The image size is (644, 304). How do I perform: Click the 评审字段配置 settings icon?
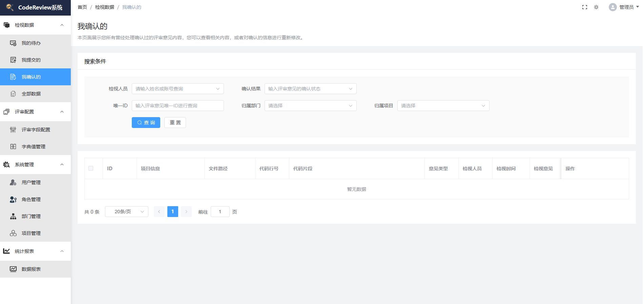[x=13, y=130]
